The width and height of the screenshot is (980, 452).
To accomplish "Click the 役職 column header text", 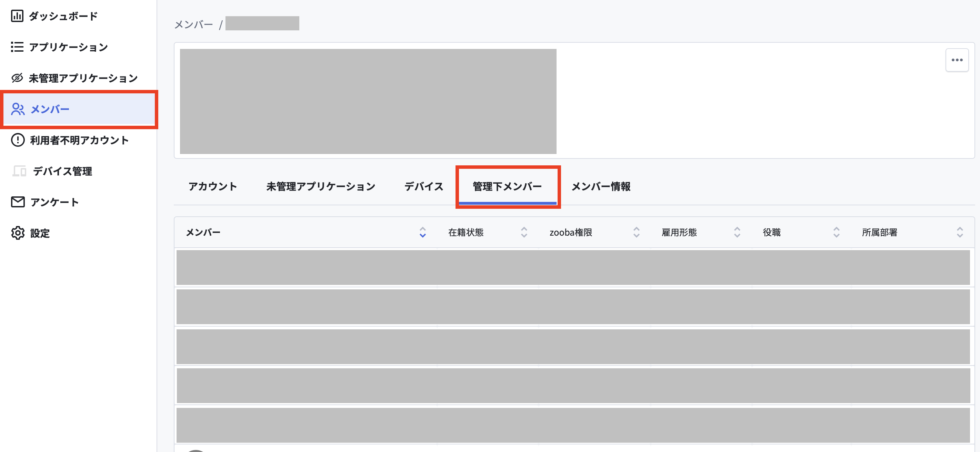I will coord(771,232).
